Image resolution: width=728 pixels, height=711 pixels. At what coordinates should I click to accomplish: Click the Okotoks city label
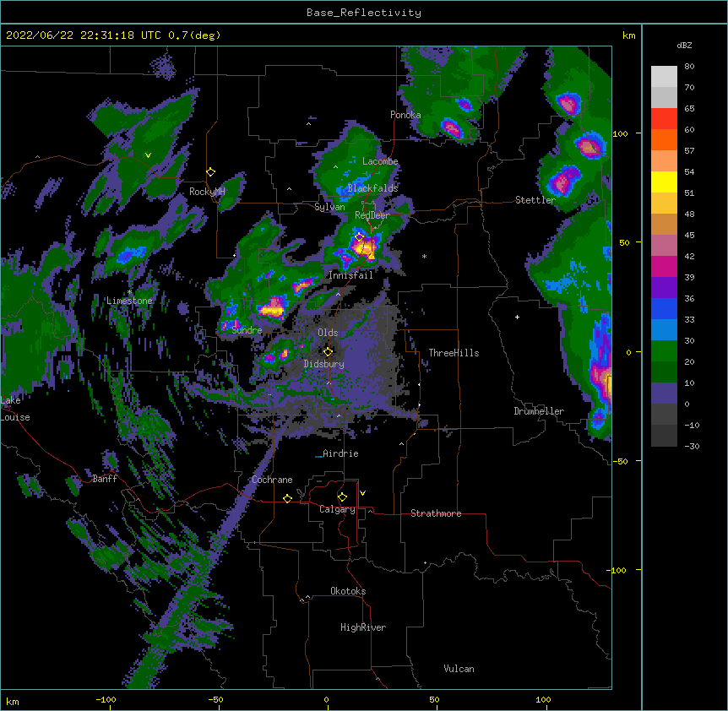click(x=348, y=591)
